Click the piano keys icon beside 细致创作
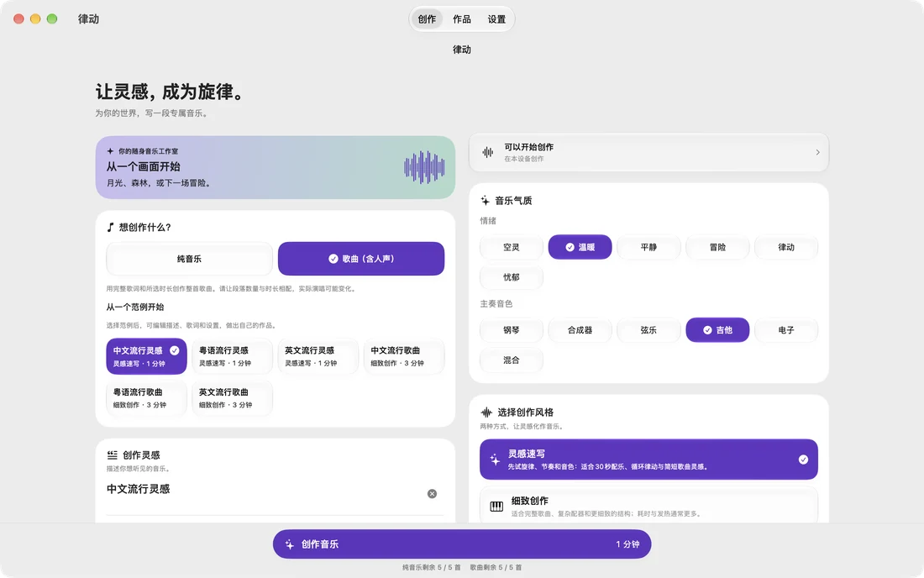Viewport: 924px width, 578px height. click(496, 507)
